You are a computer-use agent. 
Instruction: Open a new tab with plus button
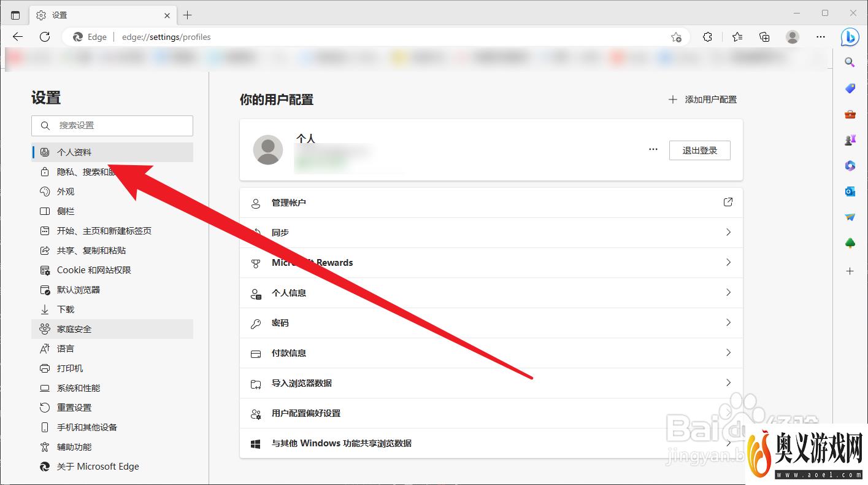click(x=188, y=15)
